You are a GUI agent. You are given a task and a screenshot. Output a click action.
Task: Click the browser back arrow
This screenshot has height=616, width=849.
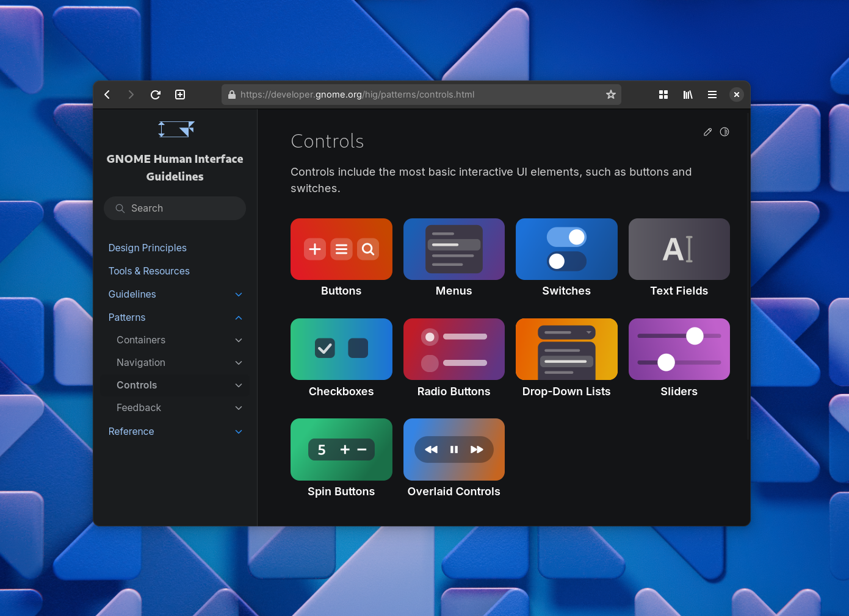[x=107, y=95]
